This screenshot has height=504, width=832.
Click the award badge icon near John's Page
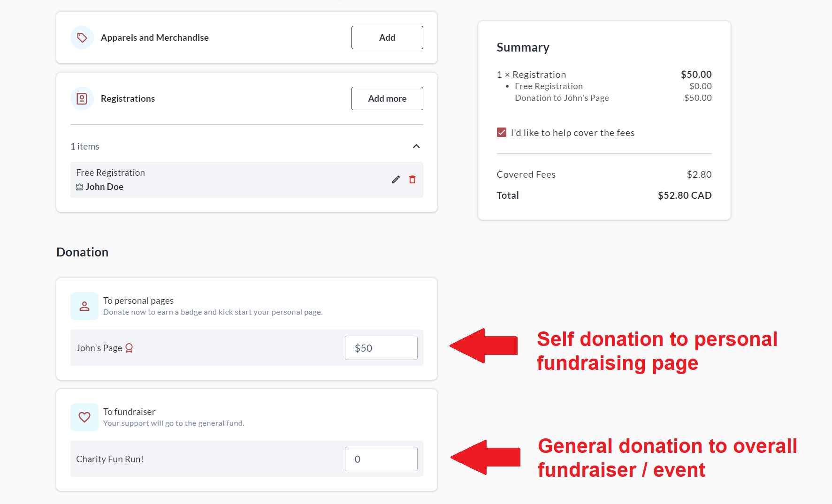[129, 348]
